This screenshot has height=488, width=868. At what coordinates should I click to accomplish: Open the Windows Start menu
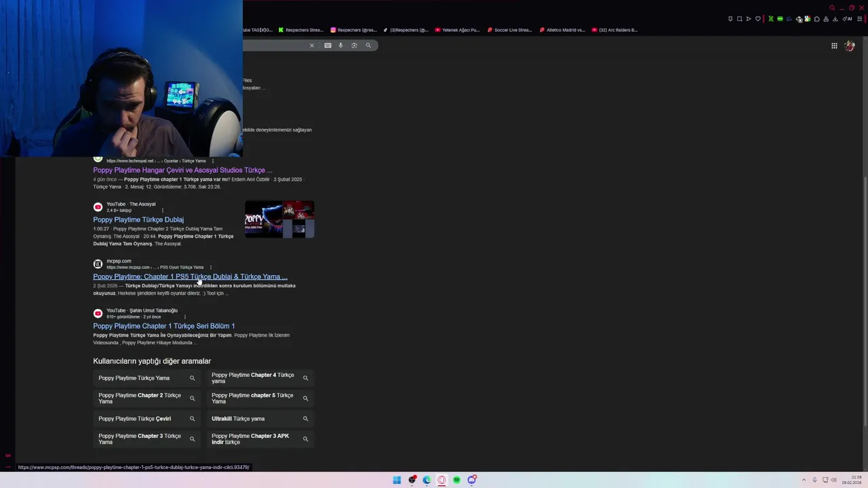click(x=397, y=480)
